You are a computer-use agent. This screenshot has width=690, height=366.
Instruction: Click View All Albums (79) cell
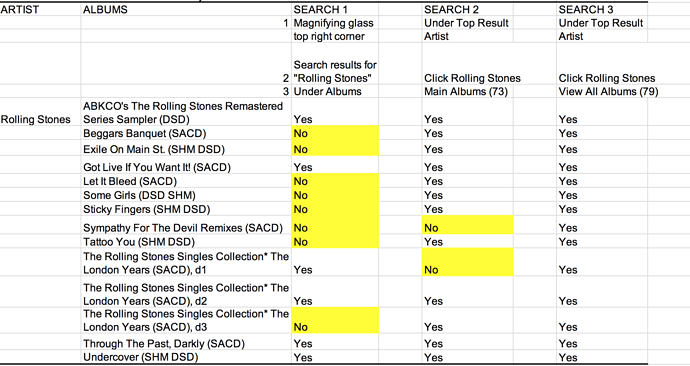(x=602, y=91)
